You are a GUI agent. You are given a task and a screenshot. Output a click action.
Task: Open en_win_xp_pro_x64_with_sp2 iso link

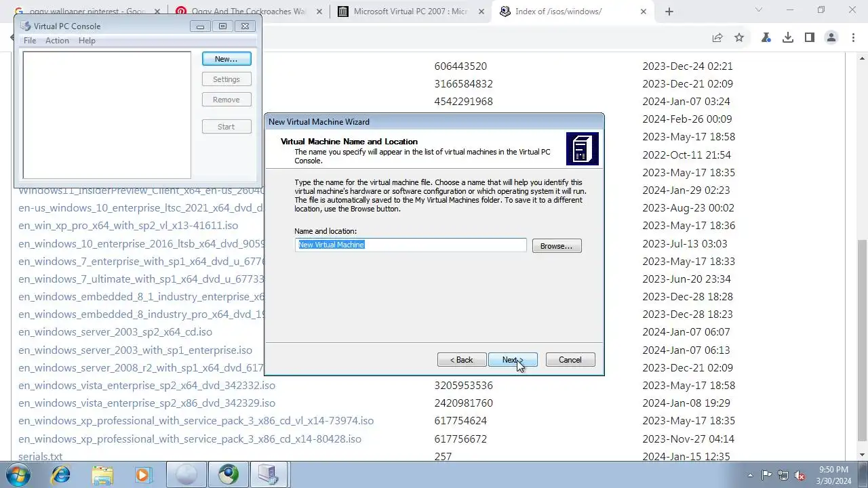128,225
